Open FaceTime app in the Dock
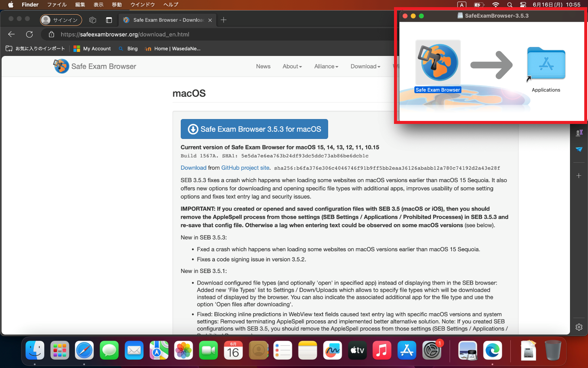Screen dimensions: 588x368 [208, 351]
